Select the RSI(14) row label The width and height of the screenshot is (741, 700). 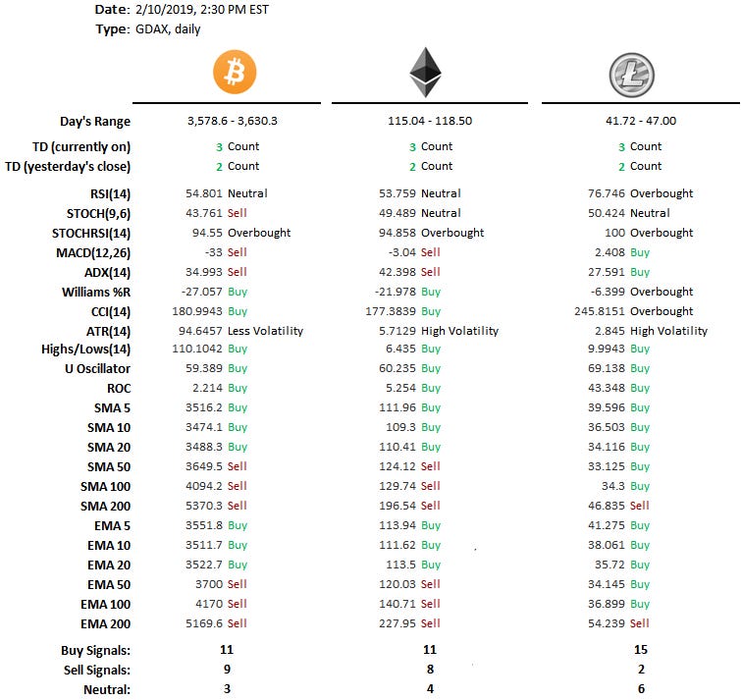pos(110,194)
